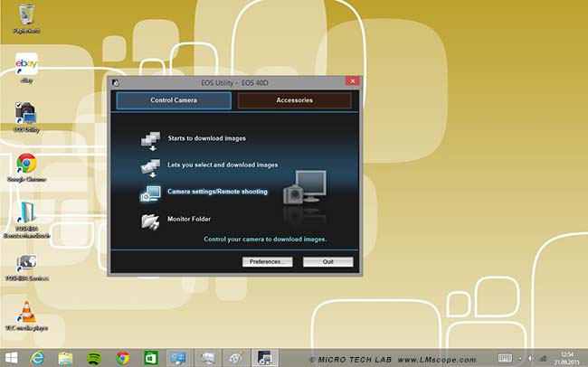
Task: Open the Windows Start button
Action: [11, 358]
